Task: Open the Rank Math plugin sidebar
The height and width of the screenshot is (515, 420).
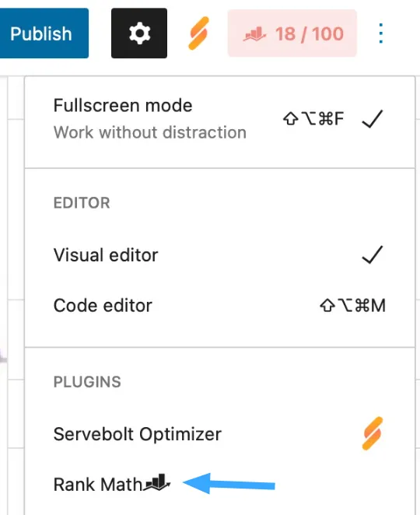Action: [x=219, y=485]
